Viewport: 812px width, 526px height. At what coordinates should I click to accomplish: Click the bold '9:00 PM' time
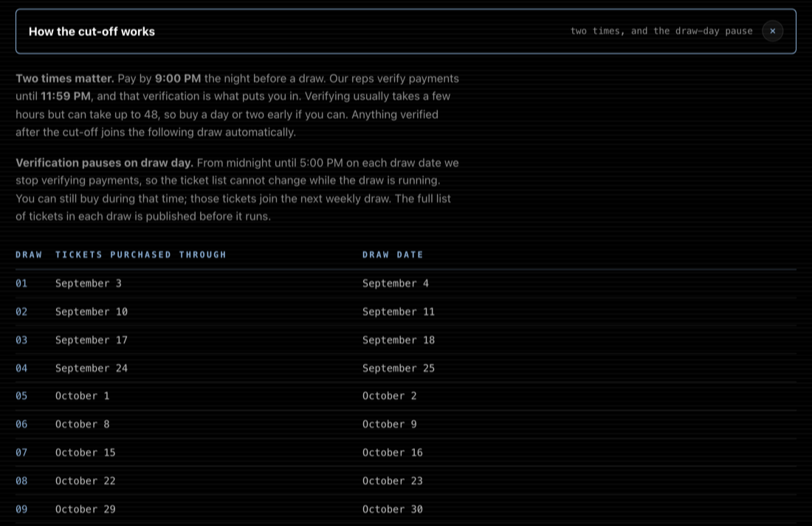click(178, 79)
